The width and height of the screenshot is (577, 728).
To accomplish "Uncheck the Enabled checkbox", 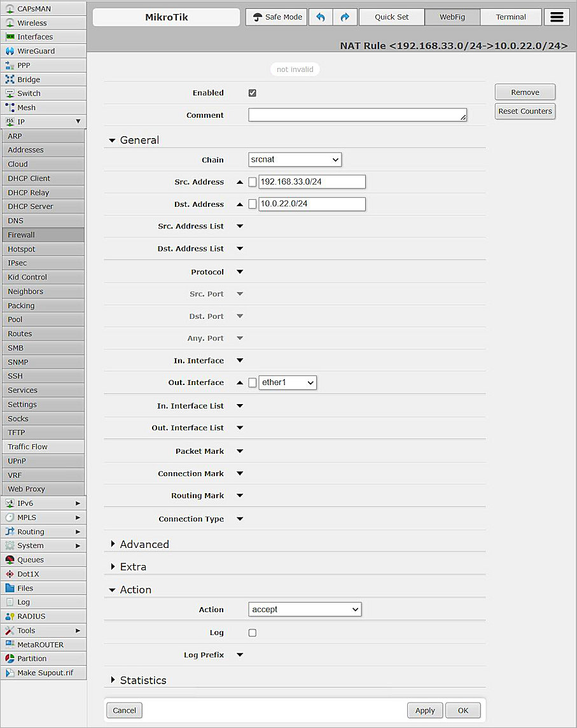I will pos(252,92).
